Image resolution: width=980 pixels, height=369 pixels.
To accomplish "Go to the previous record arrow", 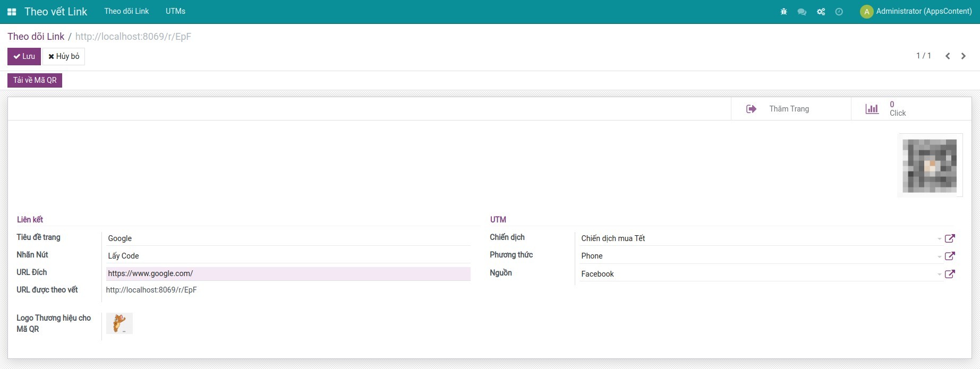I will click(x=948, y=56).
